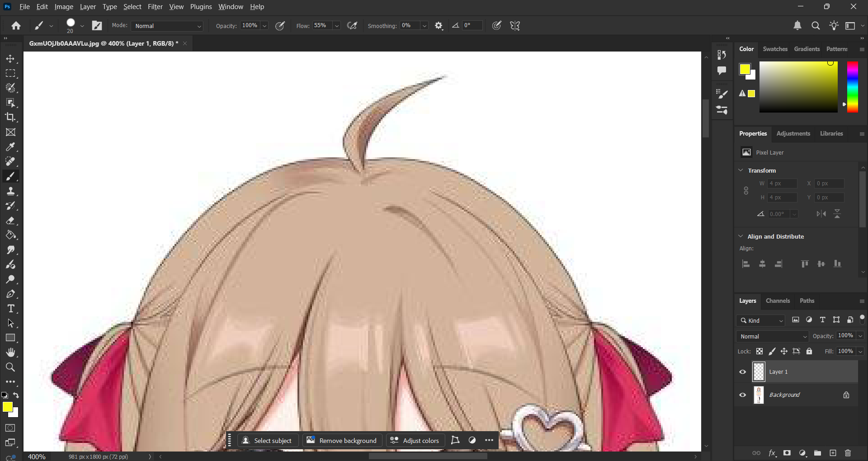The image size is (868, 461).
Task: Hide Layer 1 using eye icon
Action: tap(742, 372)
